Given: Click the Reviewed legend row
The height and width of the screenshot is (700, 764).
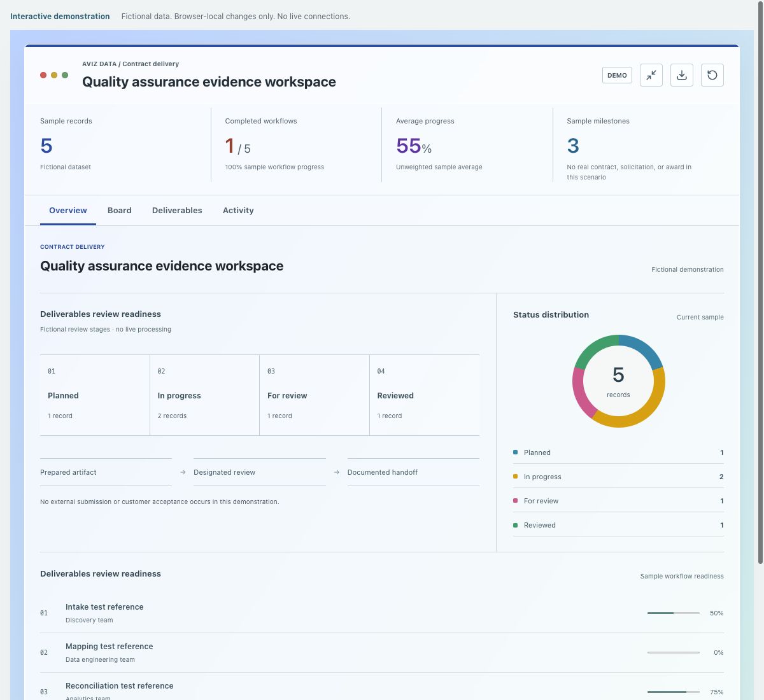Looking at the screenshot, I should [618, 525].
